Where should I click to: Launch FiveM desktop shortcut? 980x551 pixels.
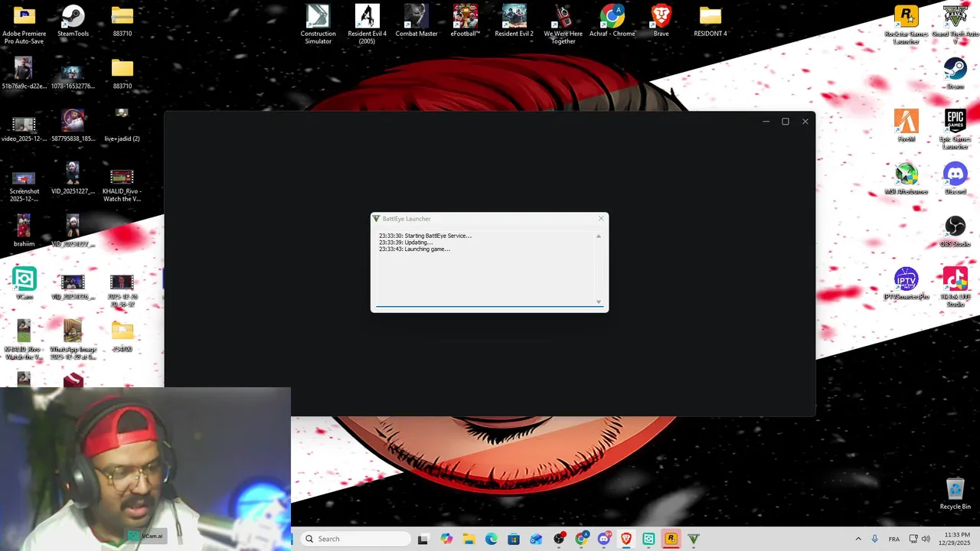(x=906, y=126)
